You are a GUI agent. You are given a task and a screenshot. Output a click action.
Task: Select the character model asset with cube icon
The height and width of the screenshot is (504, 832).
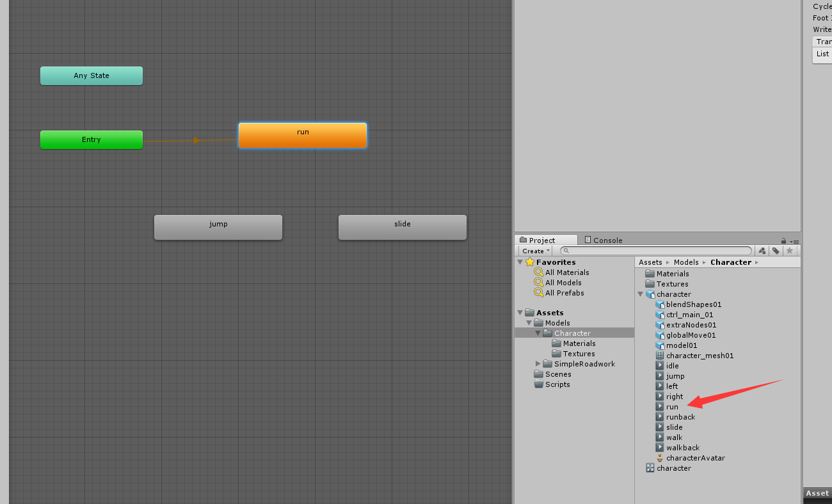[668, 294]
